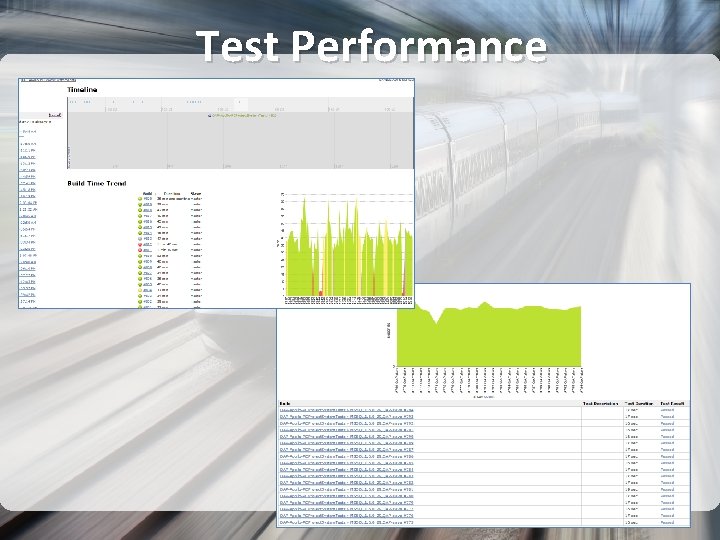Click the green test duration area chart
This screenshot has height=540, width=720.
tap(489, 334)
